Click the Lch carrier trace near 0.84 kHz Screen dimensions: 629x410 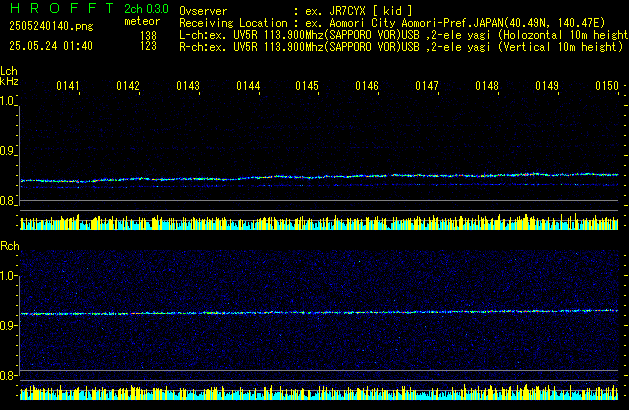(x=319, y=177)
